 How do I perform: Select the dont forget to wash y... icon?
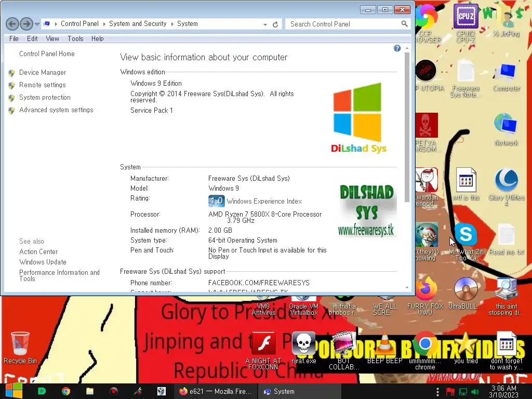click(x=506, y=351)
